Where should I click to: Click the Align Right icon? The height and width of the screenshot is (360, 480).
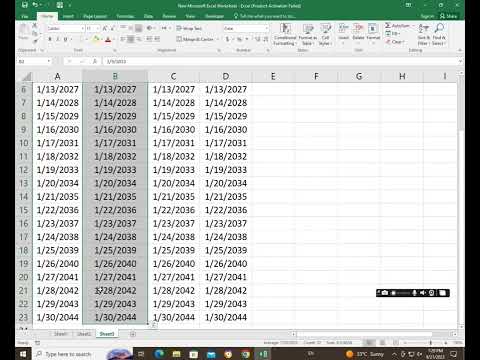(139, 39)
